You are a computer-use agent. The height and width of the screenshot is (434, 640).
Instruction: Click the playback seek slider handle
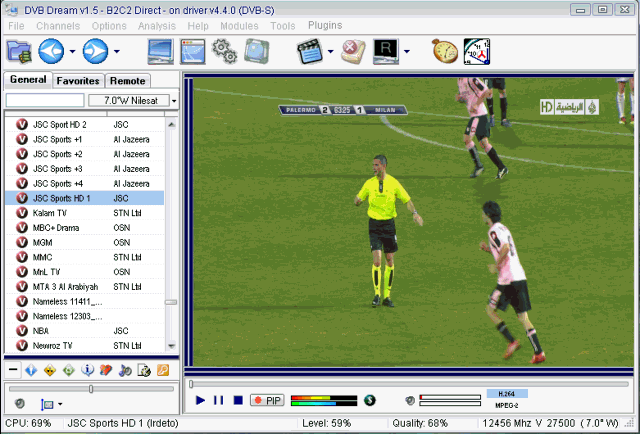[x=191, y=384]
